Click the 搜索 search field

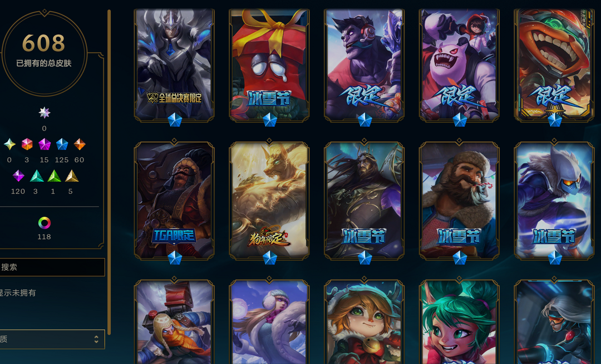pos(52,267)
